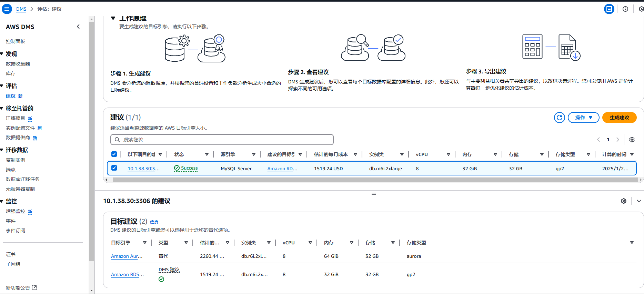644x294 pixels.
Task: Collapse the 监控 sidebar group
Action: pos(2,201)
